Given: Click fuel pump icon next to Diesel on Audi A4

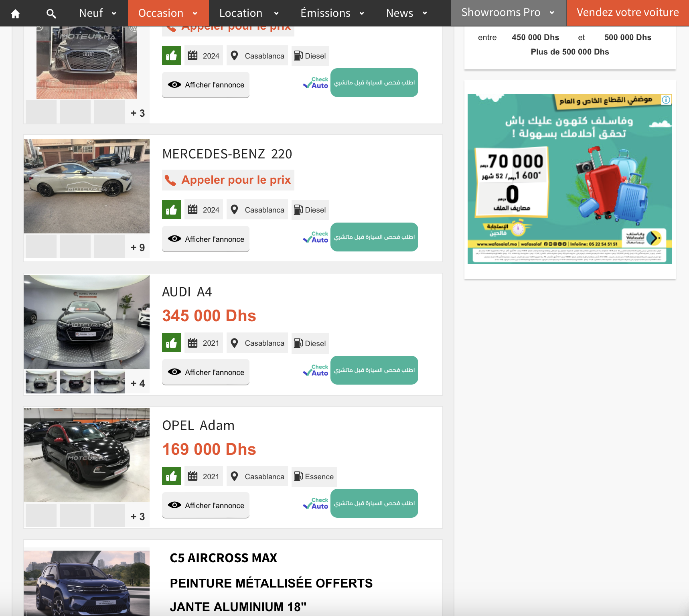Looking at the screenshot, I should [298, 343].
